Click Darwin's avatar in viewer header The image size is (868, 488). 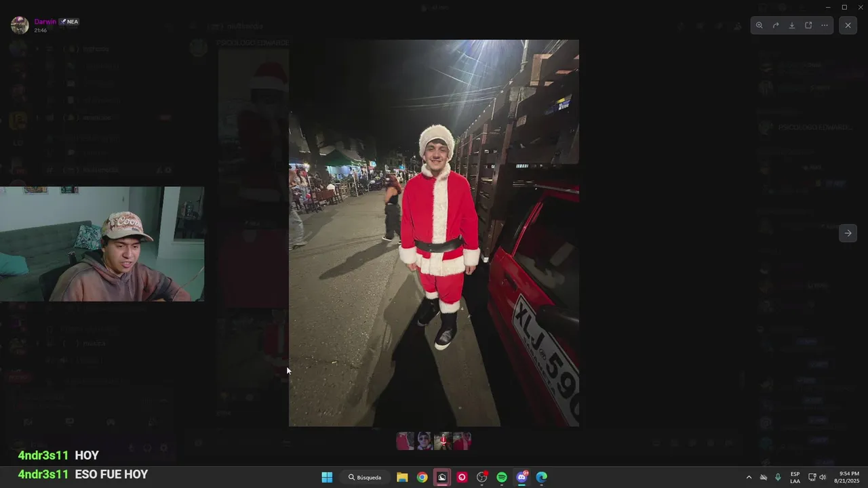point(20,26)
